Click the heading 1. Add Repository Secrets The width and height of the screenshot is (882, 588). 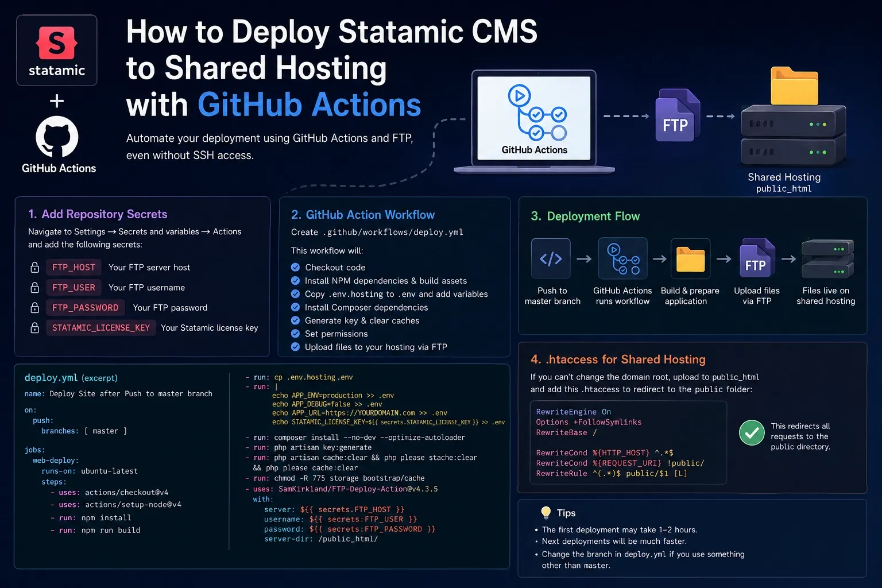(x=98, y=214)
